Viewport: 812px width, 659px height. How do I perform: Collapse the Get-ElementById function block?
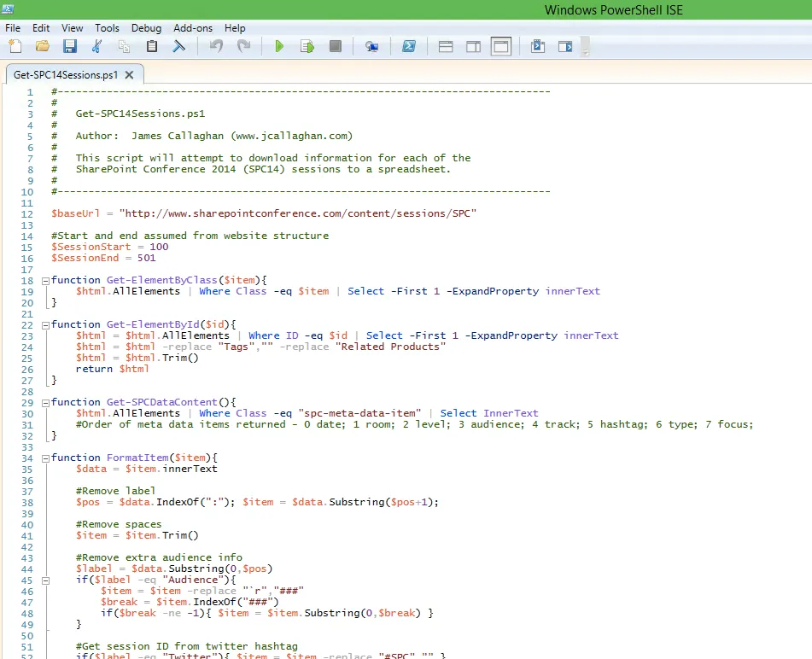coord(45,325)
